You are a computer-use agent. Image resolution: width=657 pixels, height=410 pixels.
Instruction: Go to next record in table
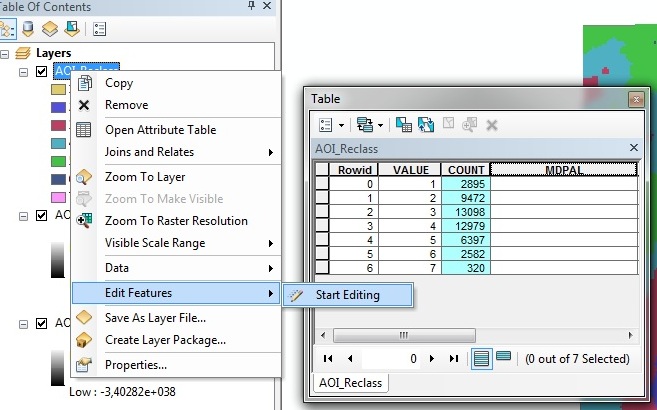coord(432,358)
